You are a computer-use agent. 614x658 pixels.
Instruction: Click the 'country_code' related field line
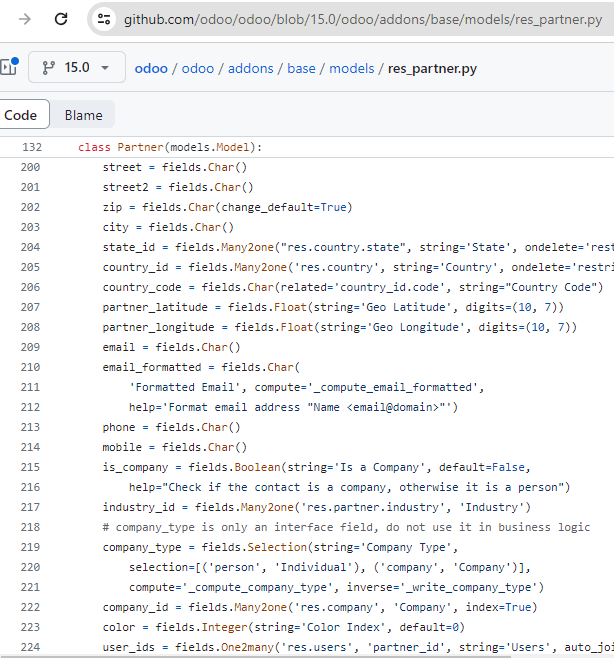coord(353,287)
